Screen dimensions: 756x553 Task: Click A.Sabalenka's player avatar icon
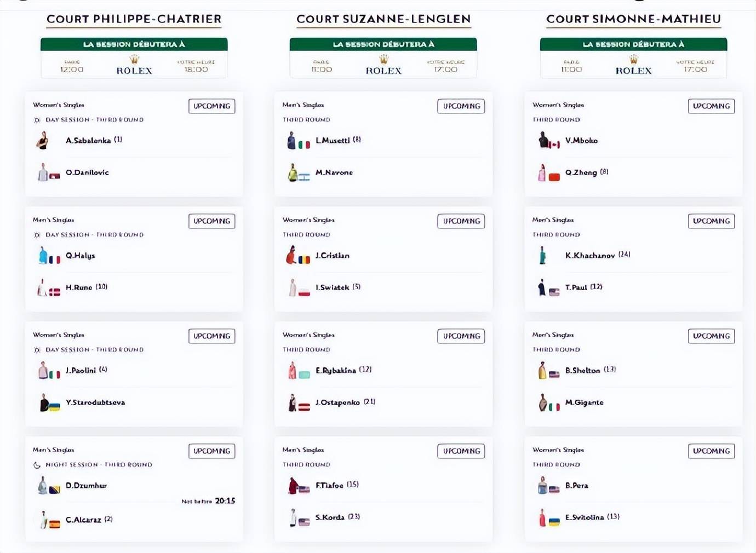[42, 141]
